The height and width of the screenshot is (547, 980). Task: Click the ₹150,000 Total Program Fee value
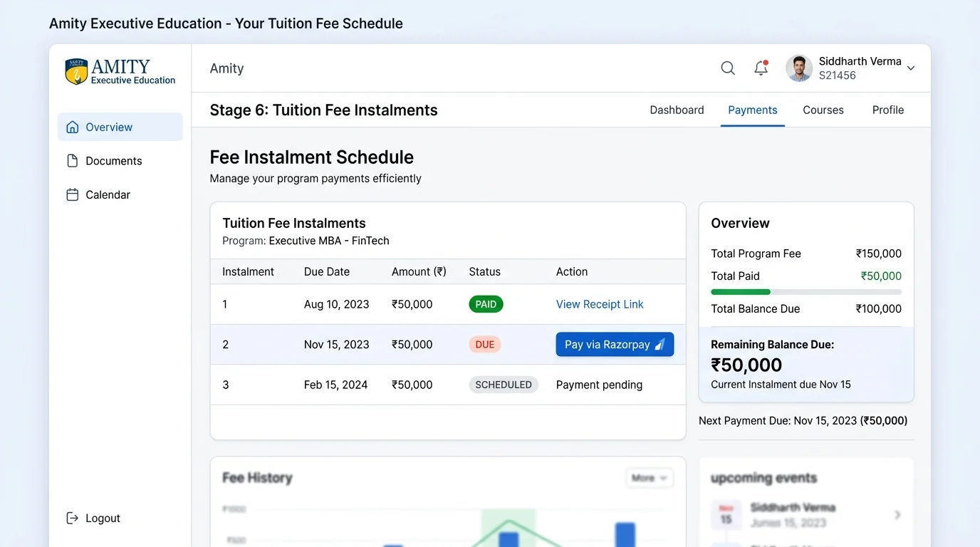[x=879, y=254]
